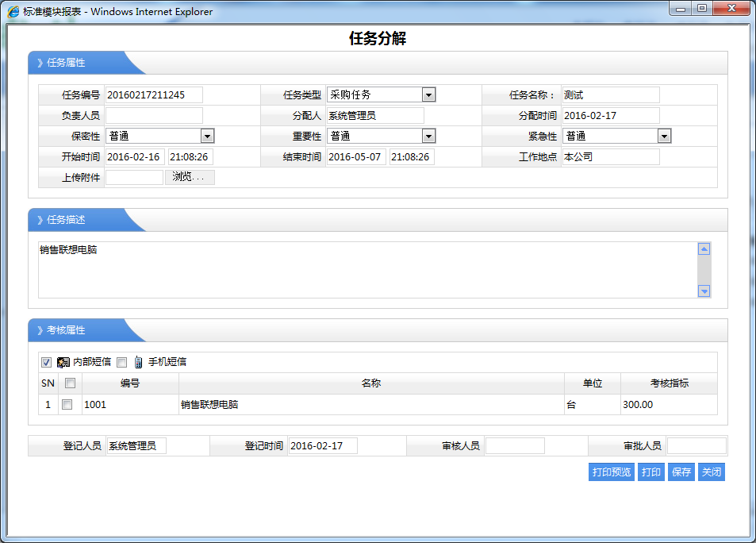Uncheck the 内部短信 checkbox
The image size is (756, 543).
coord(46,363)
